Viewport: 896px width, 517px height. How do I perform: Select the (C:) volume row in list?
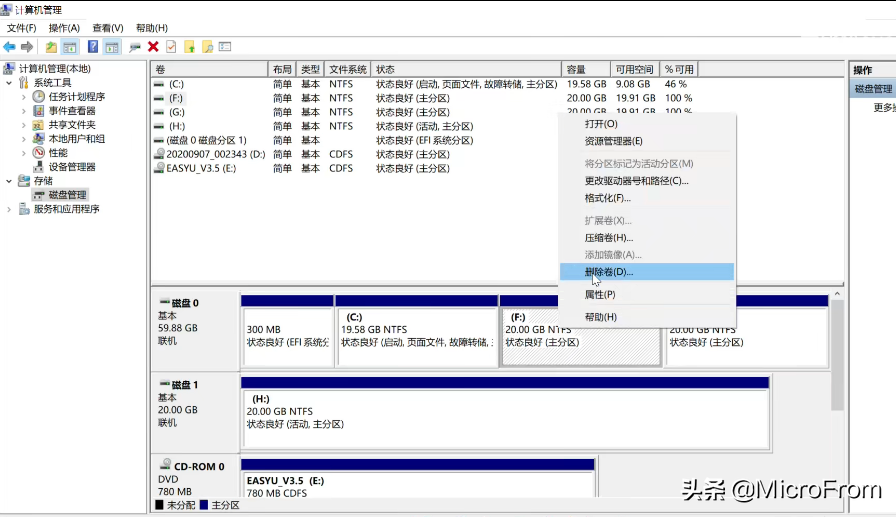[x=176, y=84]
